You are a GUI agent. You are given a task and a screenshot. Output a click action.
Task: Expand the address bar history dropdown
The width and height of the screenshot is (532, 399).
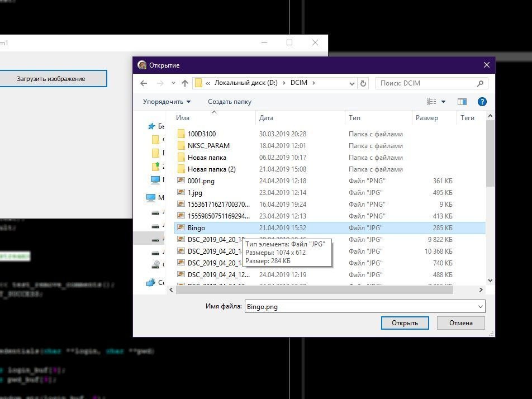[352, 83]
